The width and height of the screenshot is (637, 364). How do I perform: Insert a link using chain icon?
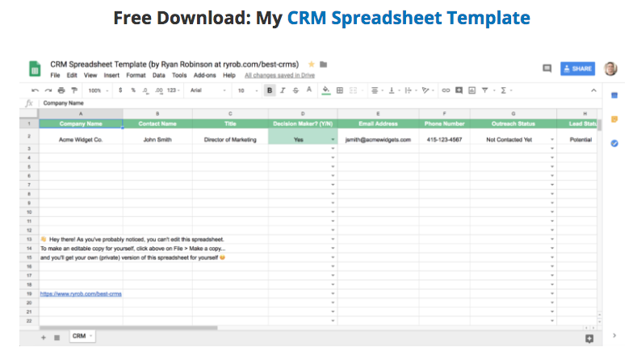pyautogui.click(x=446, y=90)
